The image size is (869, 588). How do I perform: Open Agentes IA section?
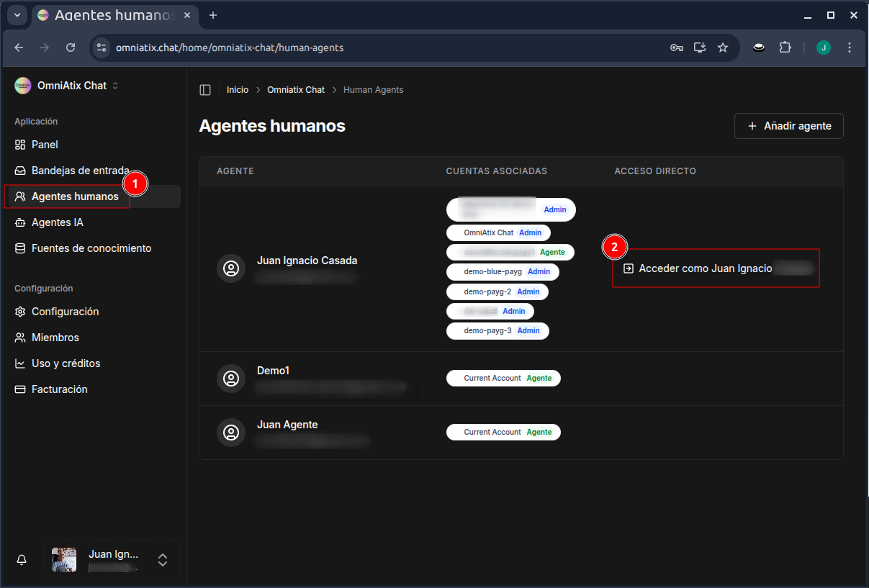tap(57, 222)
